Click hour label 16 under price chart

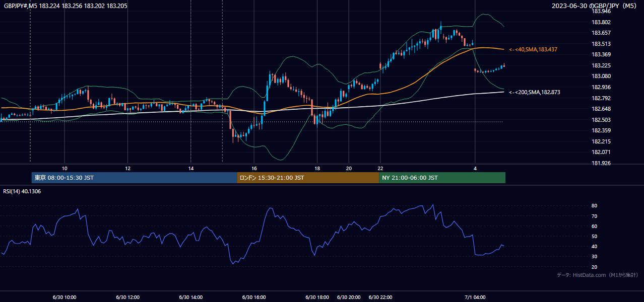click(254, 168)
